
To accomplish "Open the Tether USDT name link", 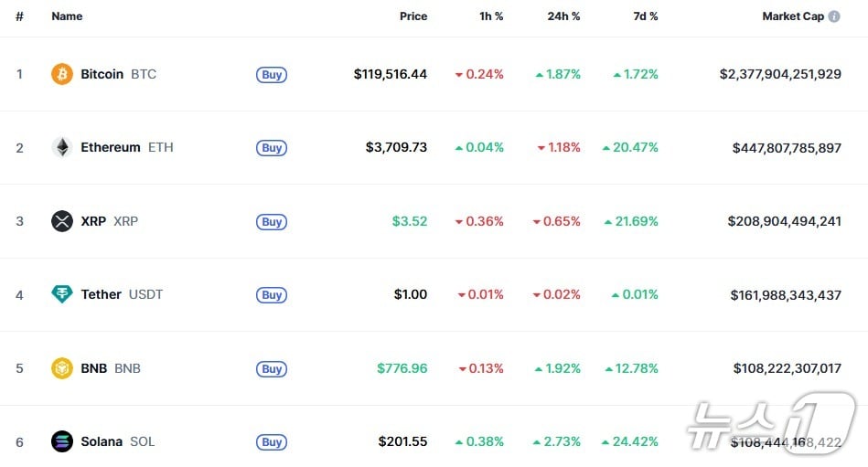I will (102, 294).
